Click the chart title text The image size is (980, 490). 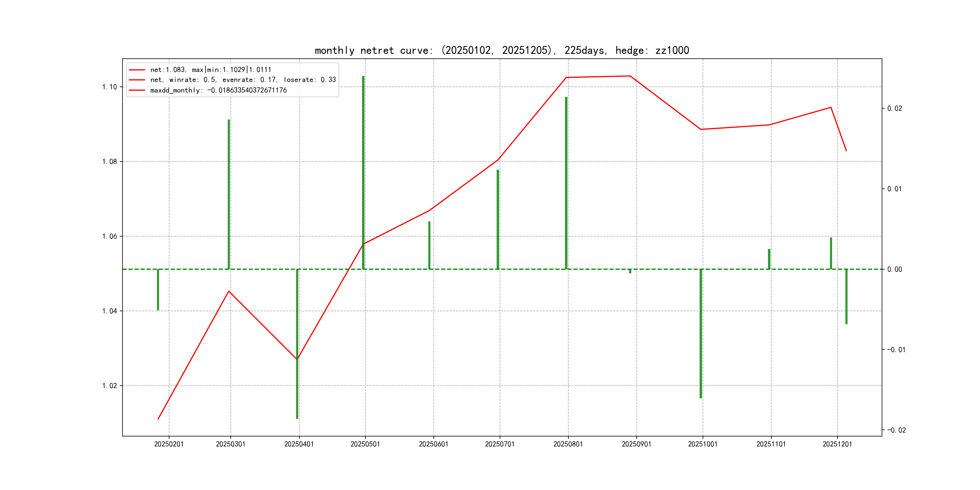pos(502,50)
